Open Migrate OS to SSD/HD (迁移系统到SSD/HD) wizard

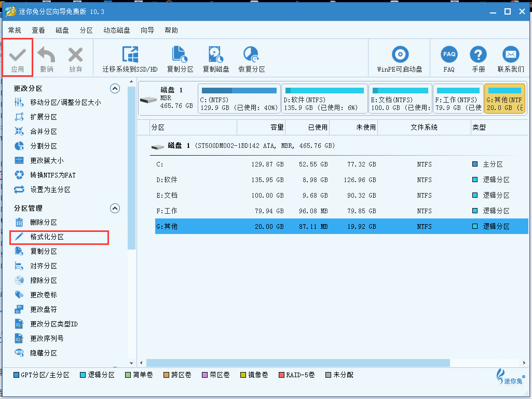[130, 59]
